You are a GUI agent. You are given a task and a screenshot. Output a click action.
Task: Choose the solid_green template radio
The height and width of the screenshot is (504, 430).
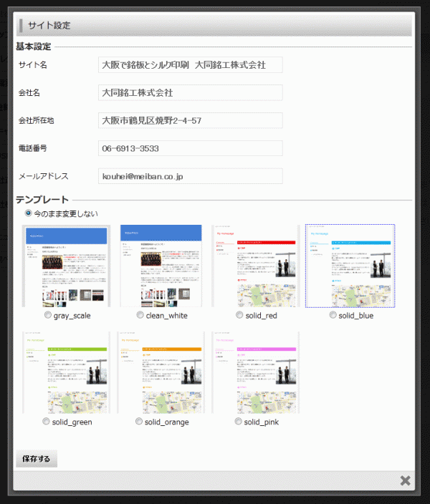46,422
